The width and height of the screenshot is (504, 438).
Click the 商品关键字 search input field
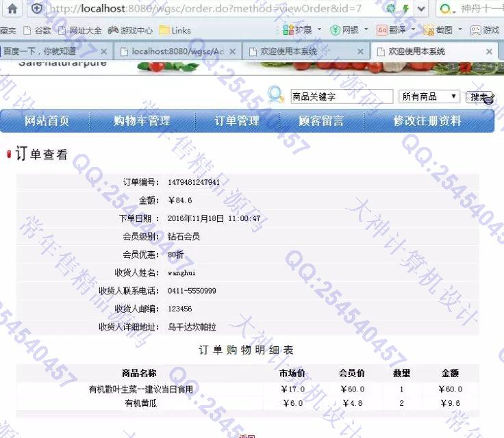[x=341, y=96]
